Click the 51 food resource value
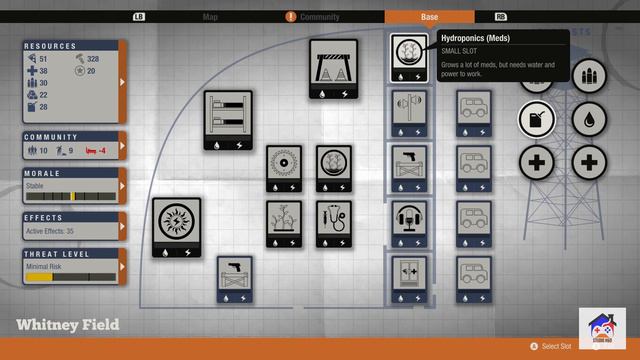This screenshot has width=640, height=360. (43, 59)
